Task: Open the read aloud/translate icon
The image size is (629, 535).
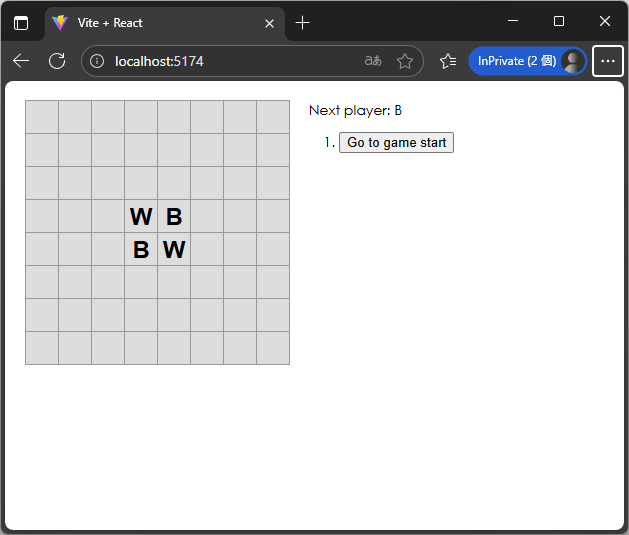Action: coord(373,61)
